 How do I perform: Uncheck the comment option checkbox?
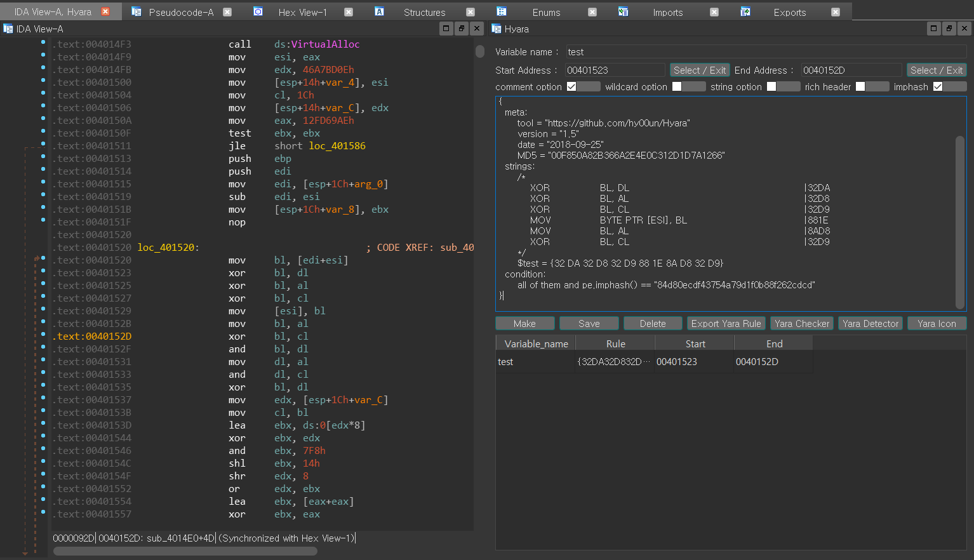571,87
